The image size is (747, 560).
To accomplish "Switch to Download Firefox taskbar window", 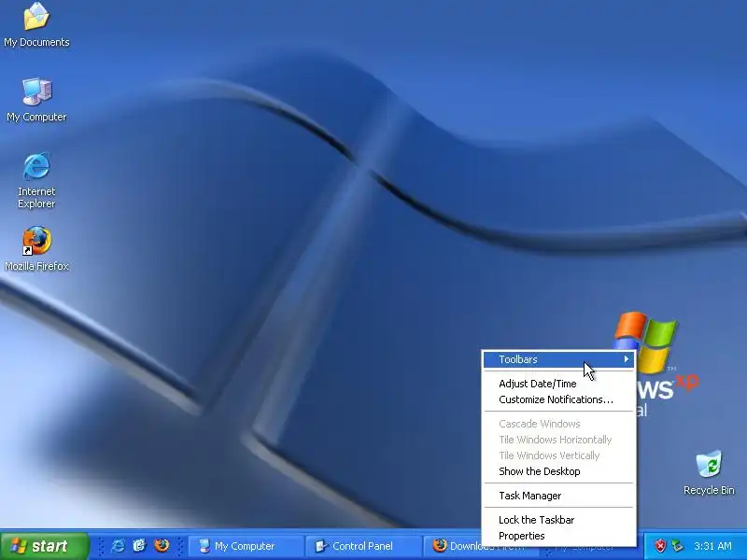I will pyautogui.click(x=453, y=546).
